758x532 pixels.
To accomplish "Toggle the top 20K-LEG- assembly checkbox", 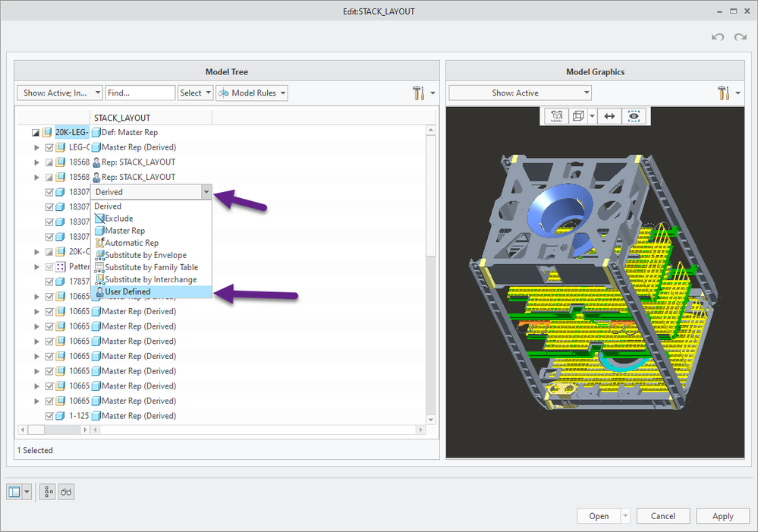I will pos(36,133).
